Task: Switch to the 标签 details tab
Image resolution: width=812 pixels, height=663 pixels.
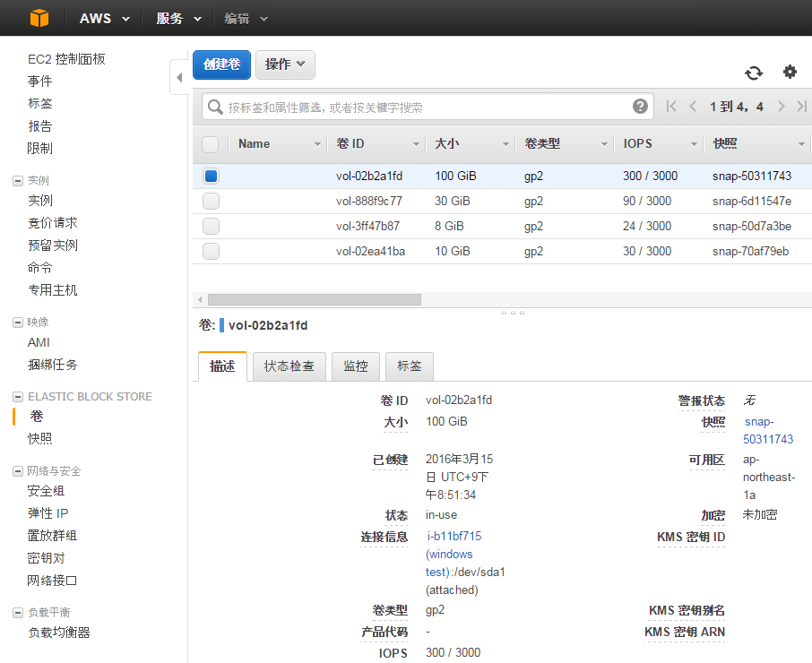Action: coord(409,366)
